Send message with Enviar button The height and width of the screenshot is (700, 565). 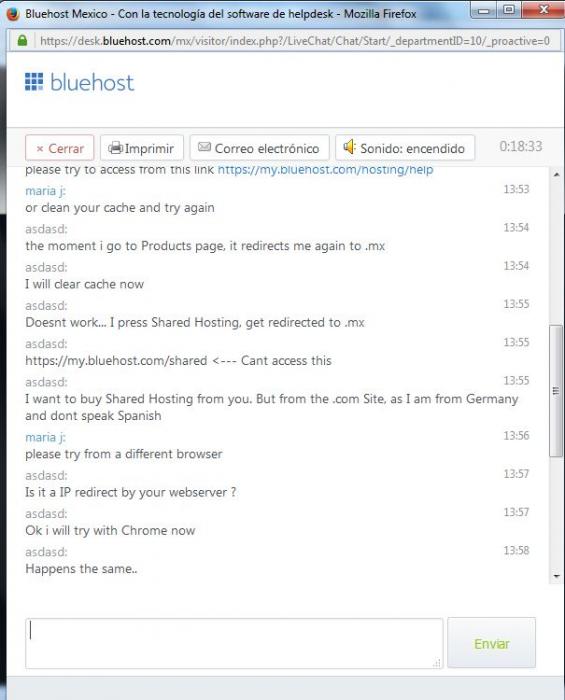click(491, 643)
